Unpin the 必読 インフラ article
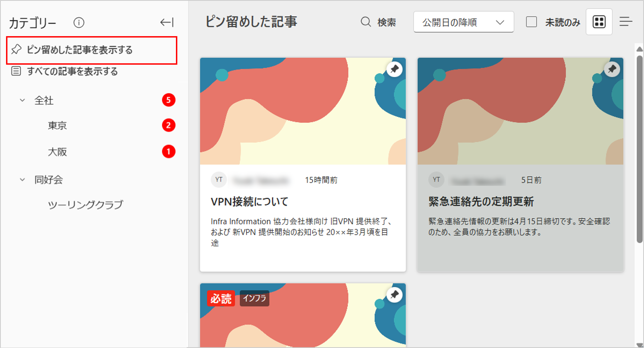The width and height of the screenshot is (644, 348). (x=394, y=294)
